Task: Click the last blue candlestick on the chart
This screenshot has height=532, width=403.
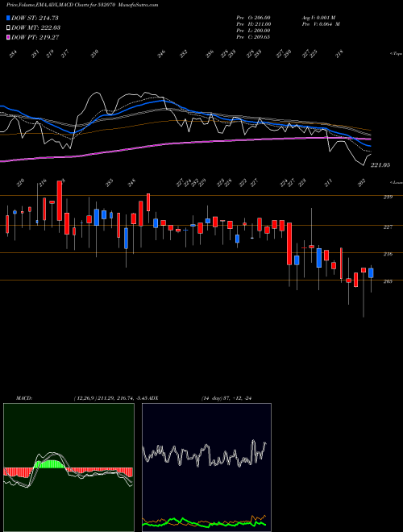Action: [x=371, y=273]
